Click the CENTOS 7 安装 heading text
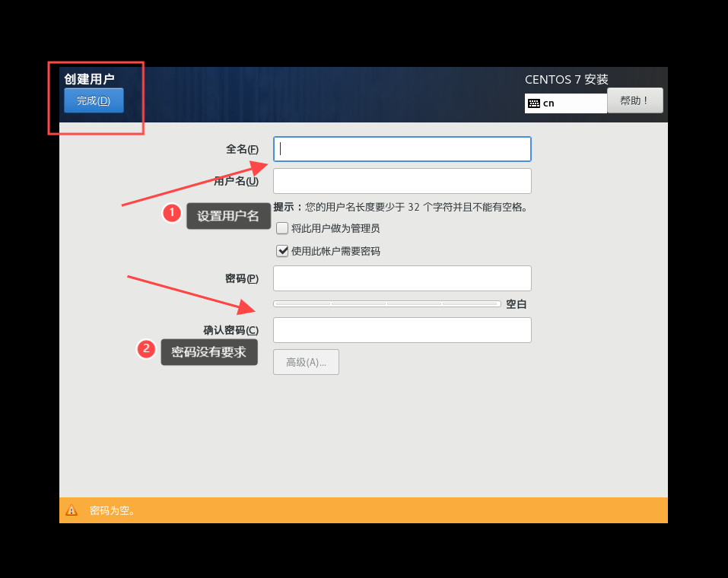 [567, 79]
